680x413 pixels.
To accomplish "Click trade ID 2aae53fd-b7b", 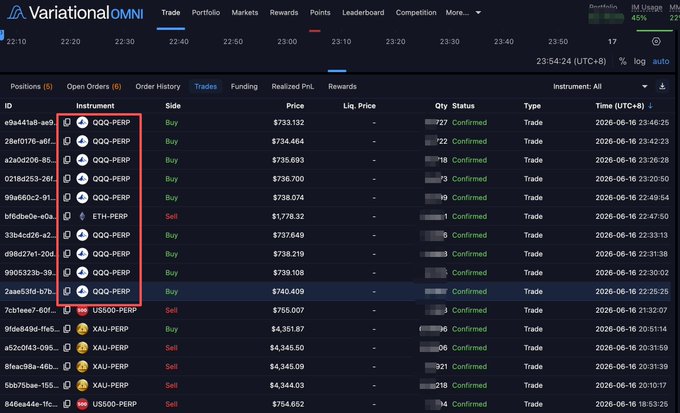I will click(30, 291).
